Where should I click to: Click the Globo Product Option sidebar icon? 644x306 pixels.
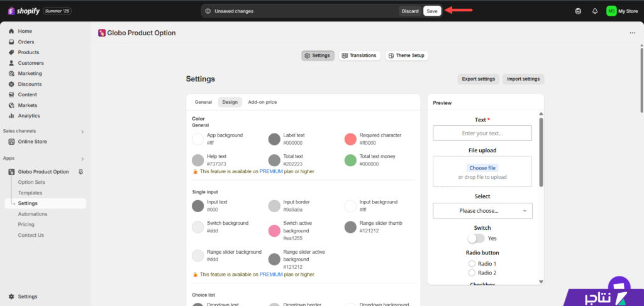(x=11, y=172)
